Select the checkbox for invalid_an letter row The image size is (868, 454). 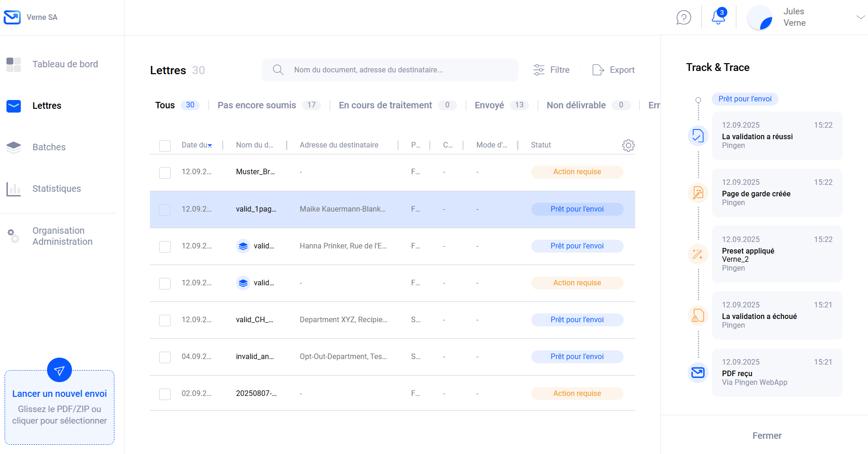(x=165, y=357)
